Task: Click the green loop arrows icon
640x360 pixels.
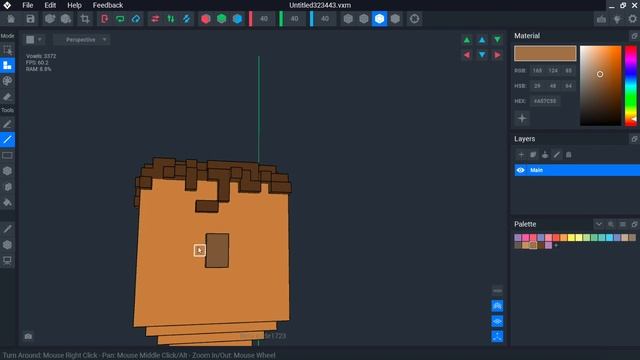Action: coord(120,19)
